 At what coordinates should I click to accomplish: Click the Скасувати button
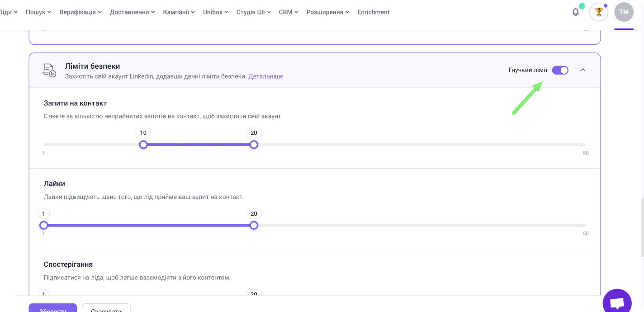tap(106, 308)
